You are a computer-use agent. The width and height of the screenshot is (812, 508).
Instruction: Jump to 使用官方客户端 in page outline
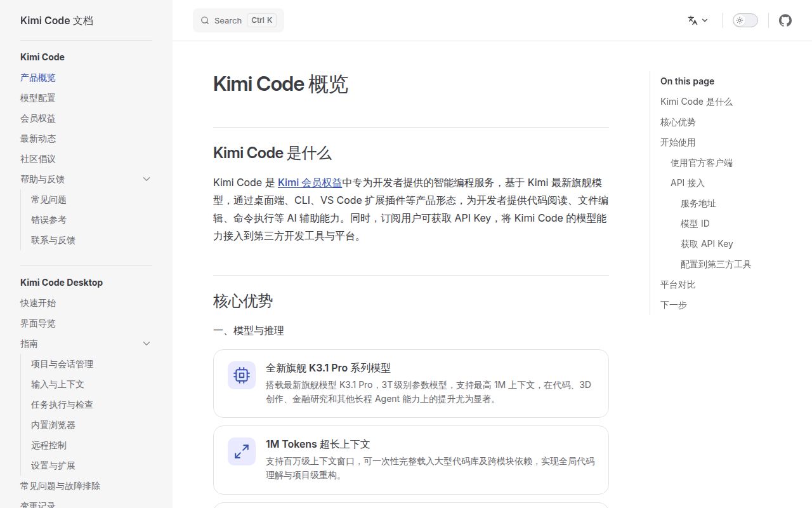click(702, 163)
